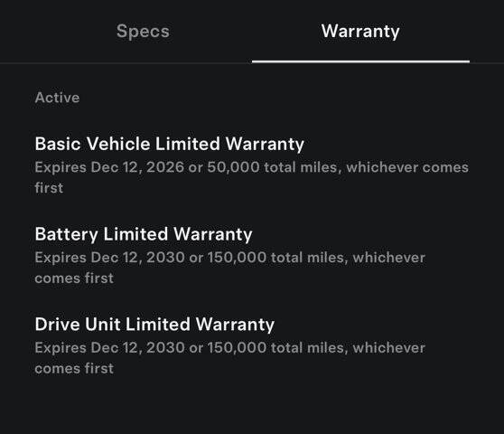Click 'whichever comes' in Basic Vehicle description
Viewport: 504px width, 434px height.
tap(407, 167)
